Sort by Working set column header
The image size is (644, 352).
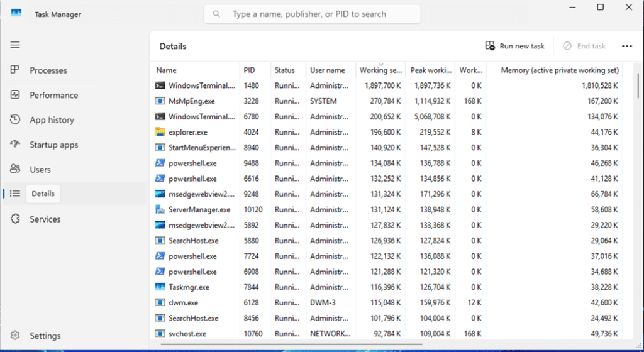pos(380,70)
